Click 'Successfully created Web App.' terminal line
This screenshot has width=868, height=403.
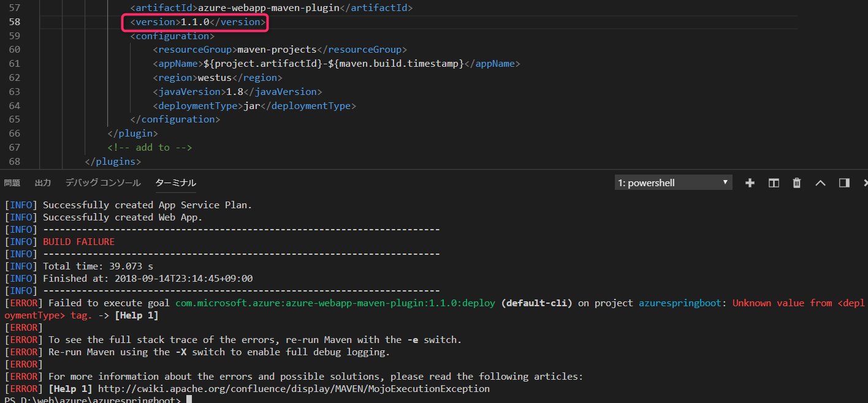point(123,217)
